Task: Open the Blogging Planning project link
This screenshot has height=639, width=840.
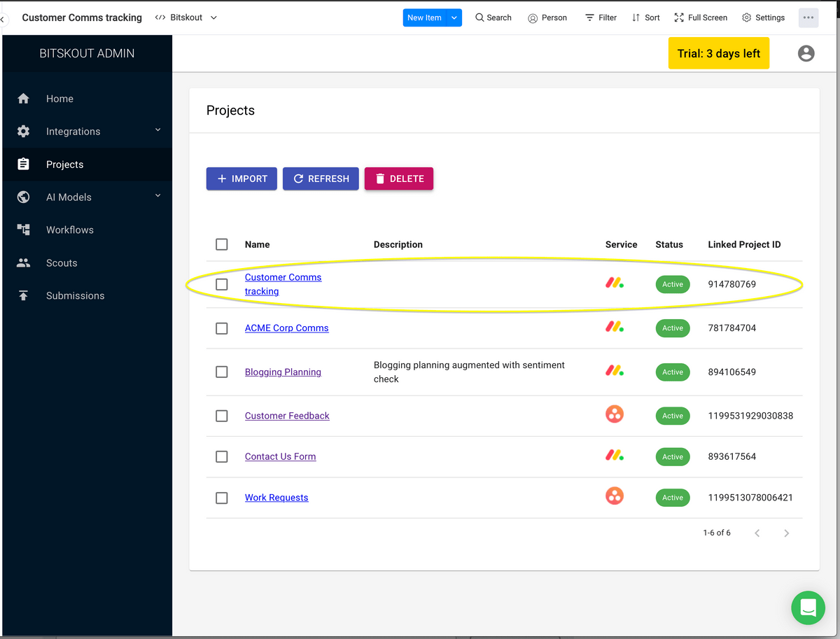Action: (x=283, y=372)
